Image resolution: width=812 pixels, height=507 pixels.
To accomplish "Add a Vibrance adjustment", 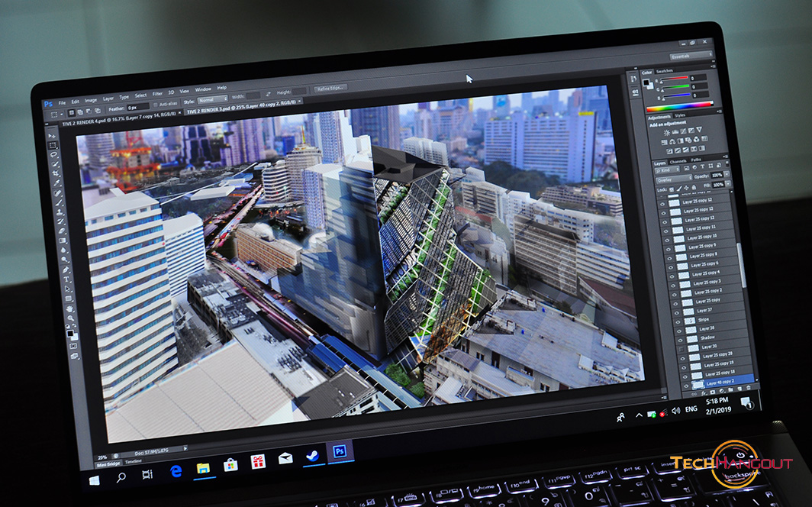I will coord(699,130).
